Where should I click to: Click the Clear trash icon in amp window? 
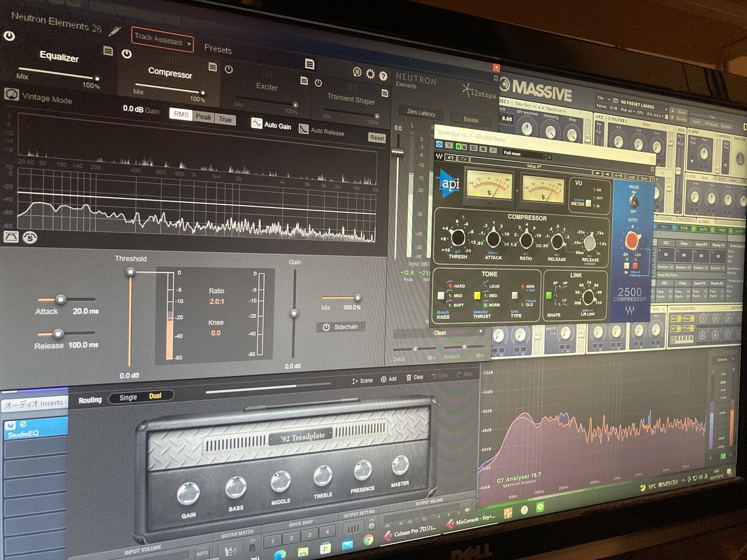coord(408,378)
